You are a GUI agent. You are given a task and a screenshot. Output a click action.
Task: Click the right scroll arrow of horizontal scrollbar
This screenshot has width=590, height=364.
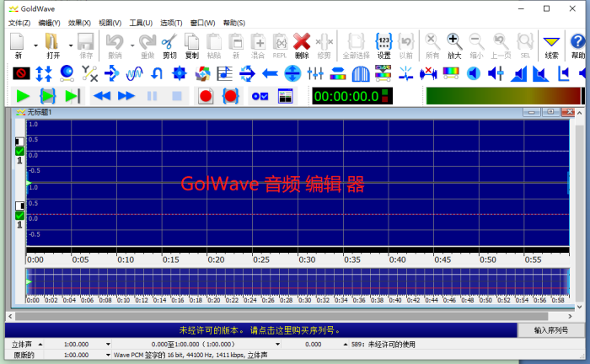coord(570,316)
